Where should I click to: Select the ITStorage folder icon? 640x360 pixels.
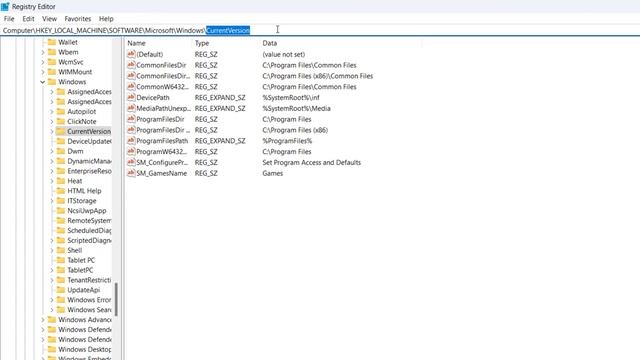pos(61,201)
